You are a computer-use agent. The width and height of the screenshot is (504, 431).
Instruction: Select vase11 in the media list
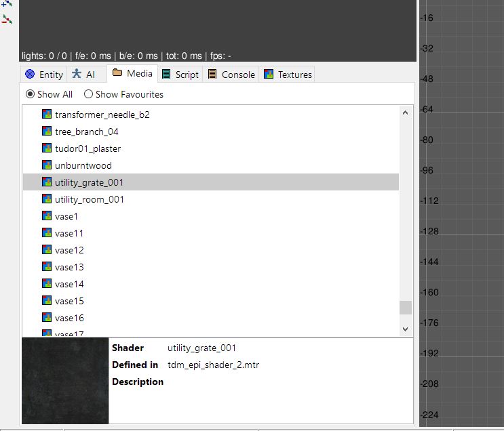pyautogui.click(x=69, y=233)
